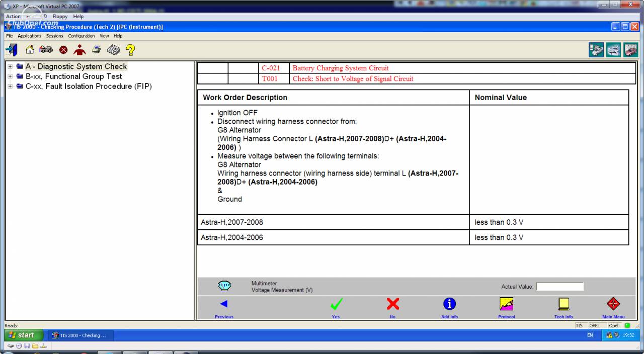644x354 pixels.
Task: Click the C-021 code link
Action: tap(271, 68)
